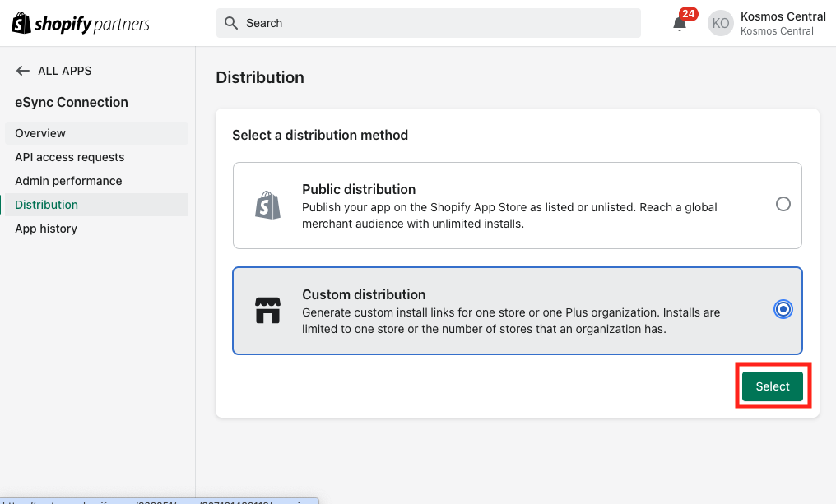
Task: View App history in sidebar
Action: coord(46,229)
